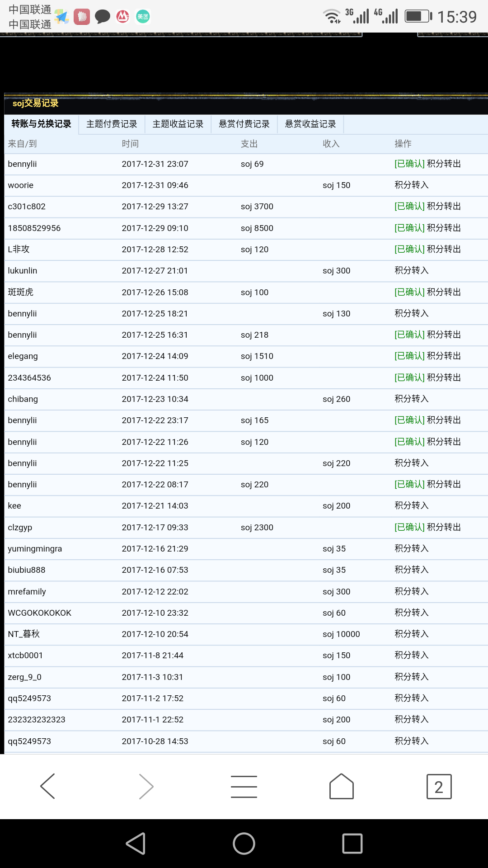Switch to 主题收益记录 tab
The height and width of the screenshot is (868, 488).
(178, 124)
